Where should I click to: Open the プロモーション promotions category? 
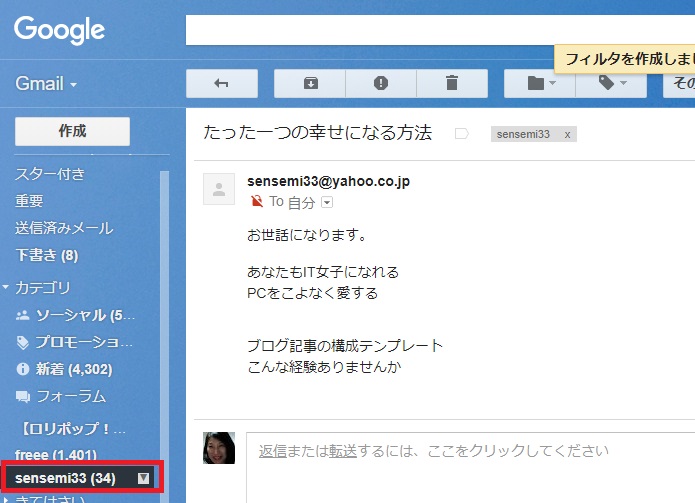pyautogui.click(x=84, y=342)
